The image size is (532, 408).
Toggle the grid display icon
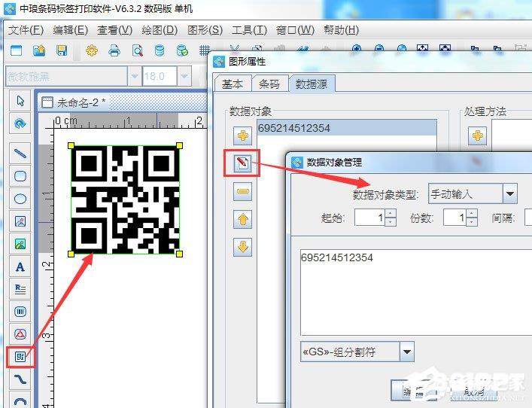tap(205, 50)
